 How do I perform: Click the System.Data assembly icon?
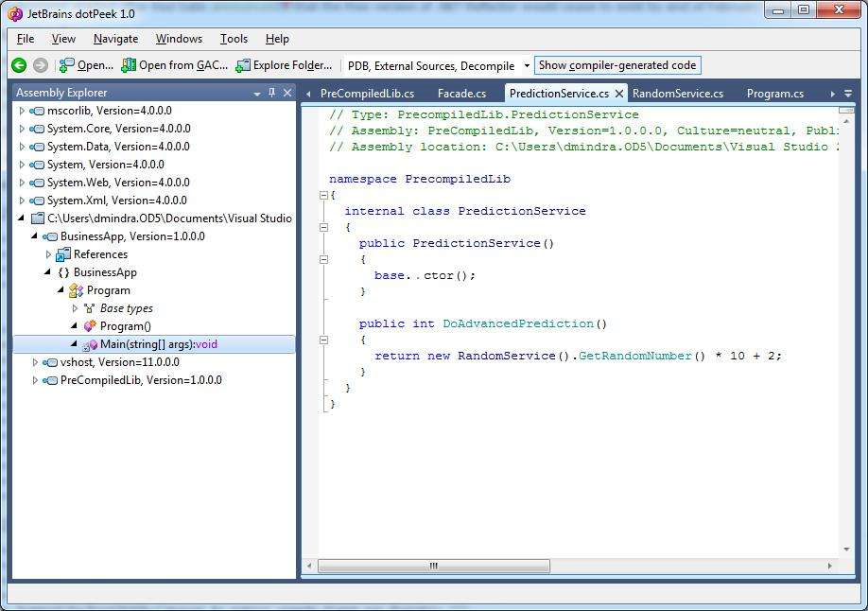coord(37,147)
